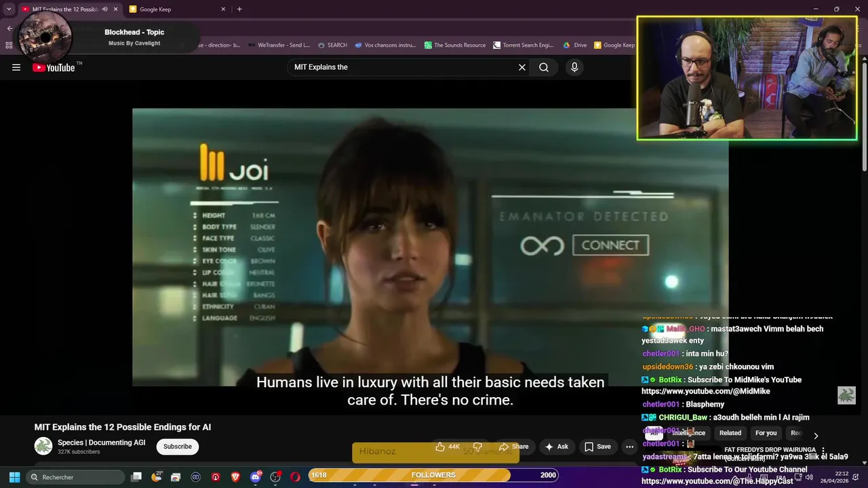Open the taskbar clock and date
This screenshot has width=868, height=488.
834,477
